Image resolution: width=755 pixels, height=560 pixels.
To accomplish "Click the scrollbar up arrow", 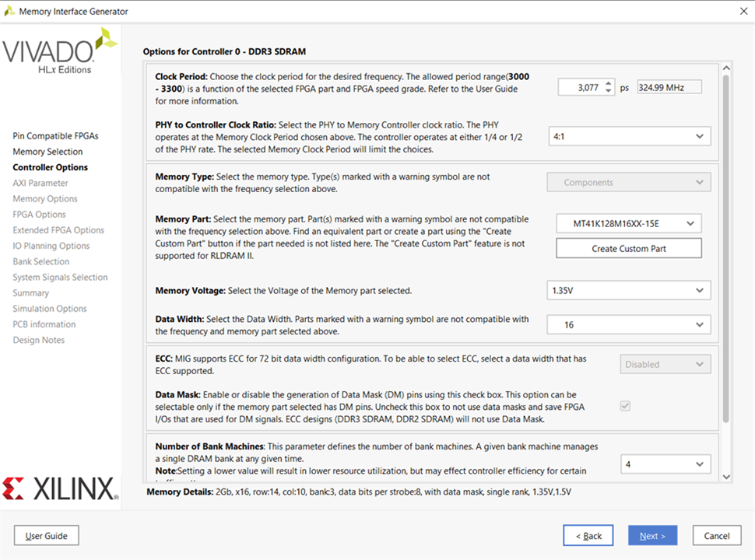I will (727, 68).
